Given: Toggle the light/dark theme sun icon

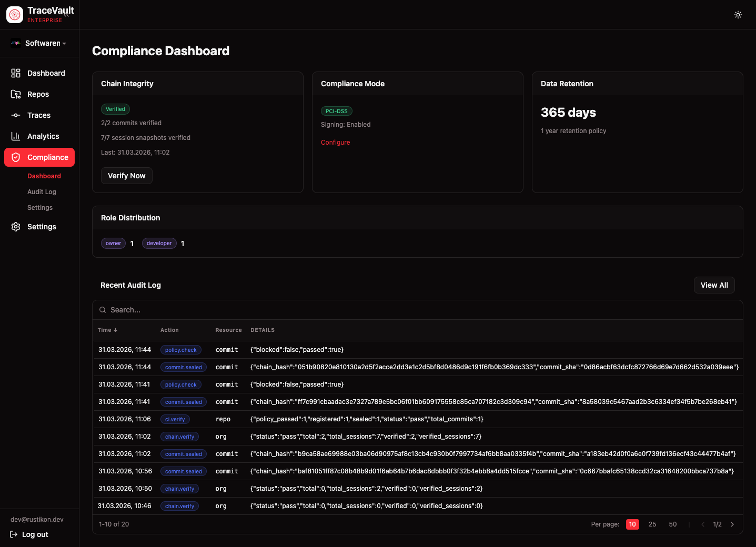Looking at the screenshot, I should pyautogui.click(x=738, y=15).
